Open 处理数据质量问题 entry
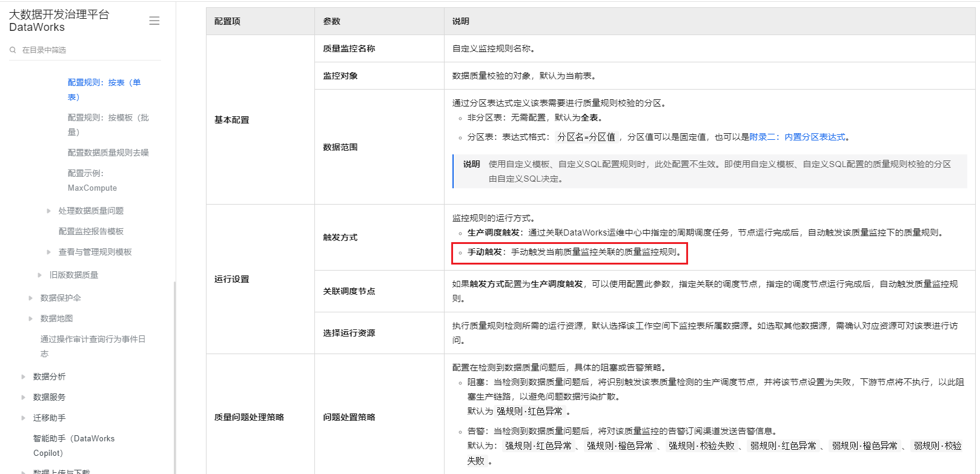This screenshot has width=980, height=474. [x=91, y=211]
